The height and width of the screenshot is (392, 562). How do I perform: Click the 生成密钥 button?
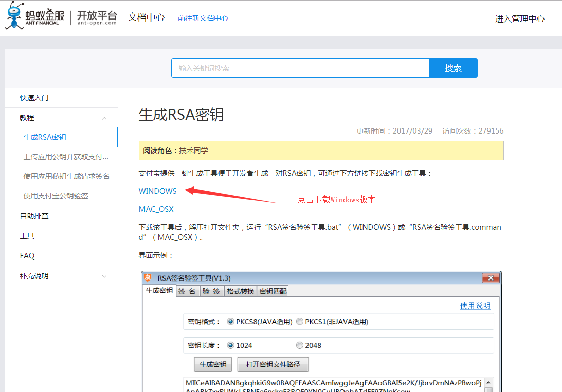(213, 364)
